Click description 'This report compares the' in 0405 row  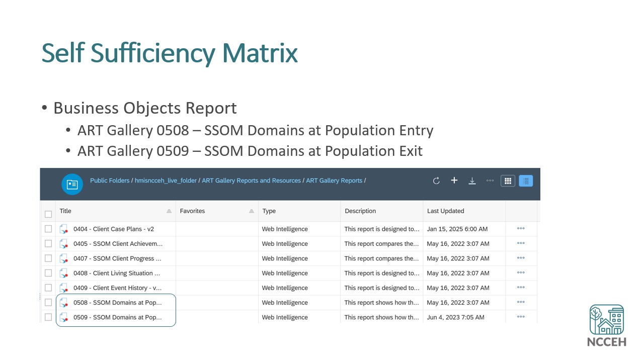(x=382, y=243)
